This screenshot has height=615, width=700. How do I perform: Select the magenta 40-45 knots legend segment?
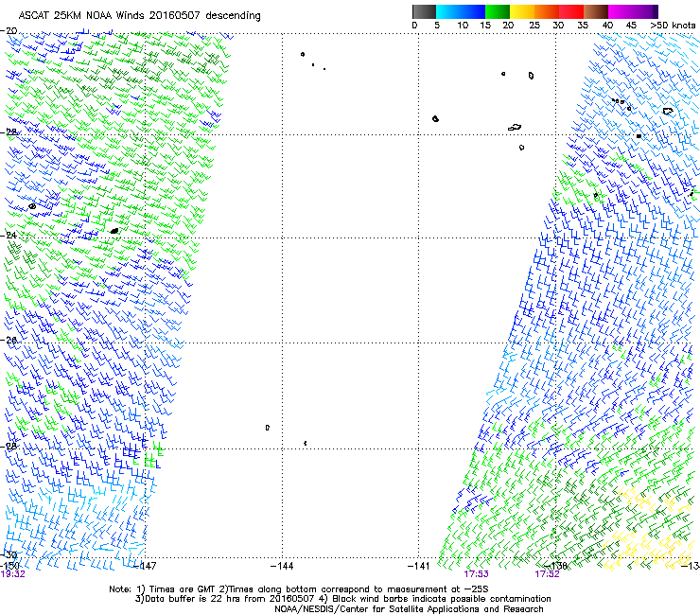click(621, 11)
